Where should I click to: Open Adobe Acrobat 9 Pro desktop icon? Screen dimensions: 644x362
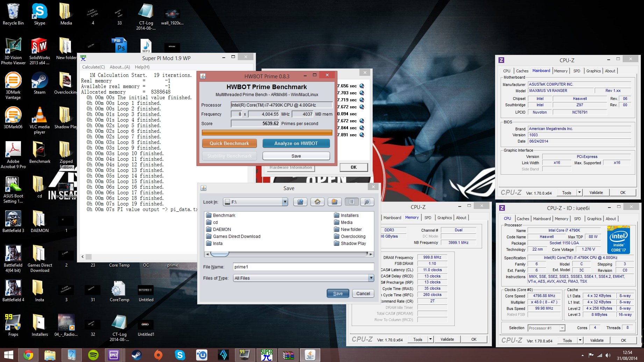tap(13, 155)
